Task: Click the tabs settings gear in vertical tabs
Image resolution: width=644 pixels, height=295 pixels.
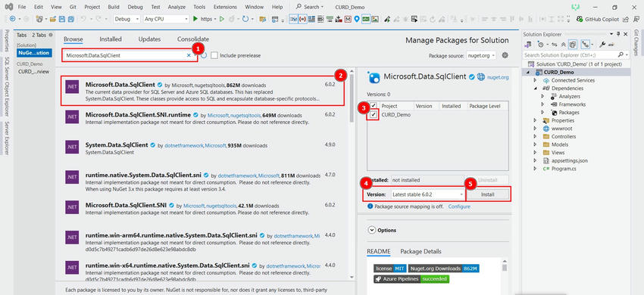Action: pos(51,36)
